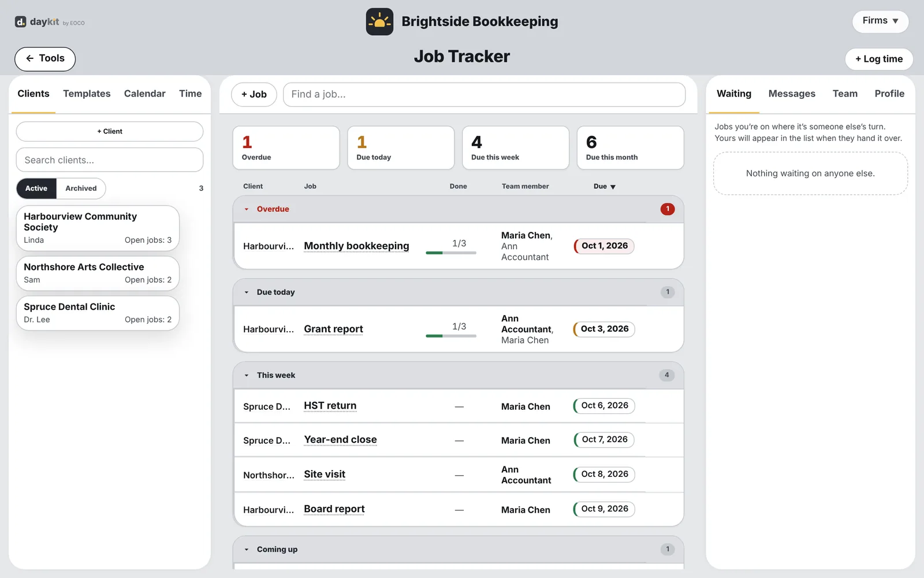The width and height of the screenshot is (924, 578).
Task: Show Active clients filter
Action: [36, 188]
